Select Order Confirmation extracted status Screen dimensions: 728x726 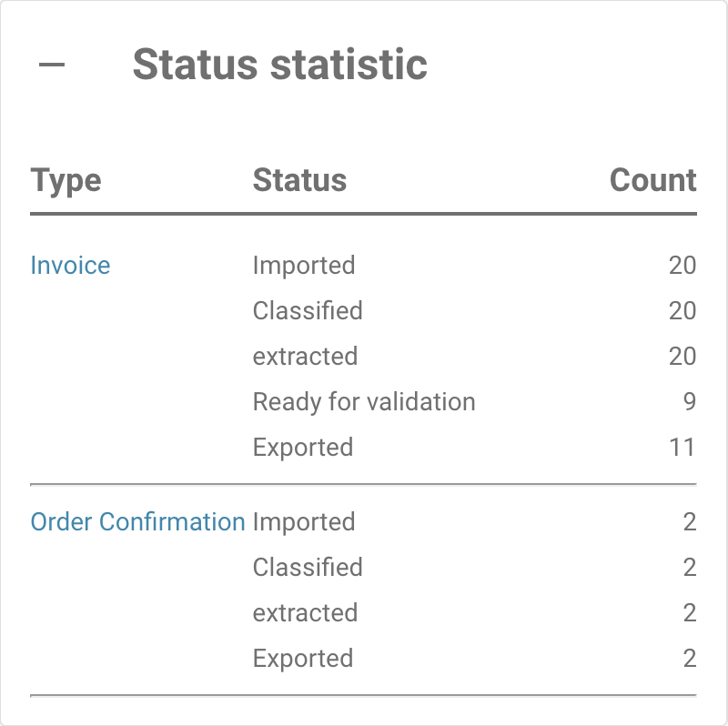pos(305,613)
